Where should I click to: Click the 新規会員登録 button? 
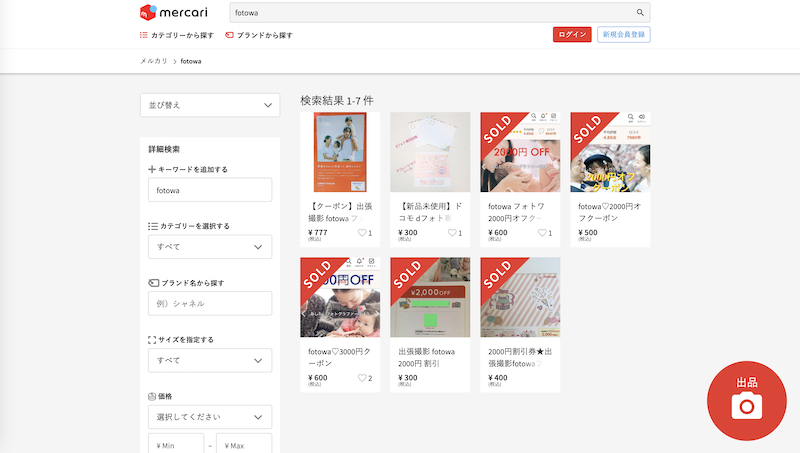(623, 34)
